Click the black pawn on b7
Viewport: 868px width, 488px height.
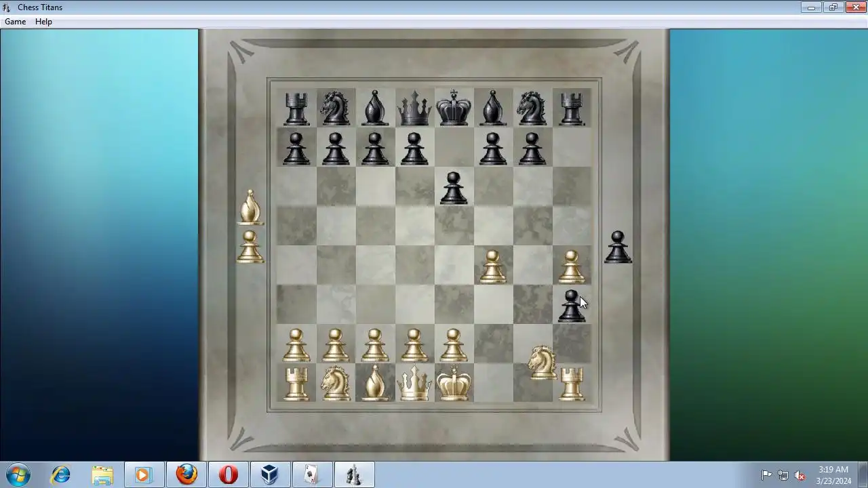[336, 148]
